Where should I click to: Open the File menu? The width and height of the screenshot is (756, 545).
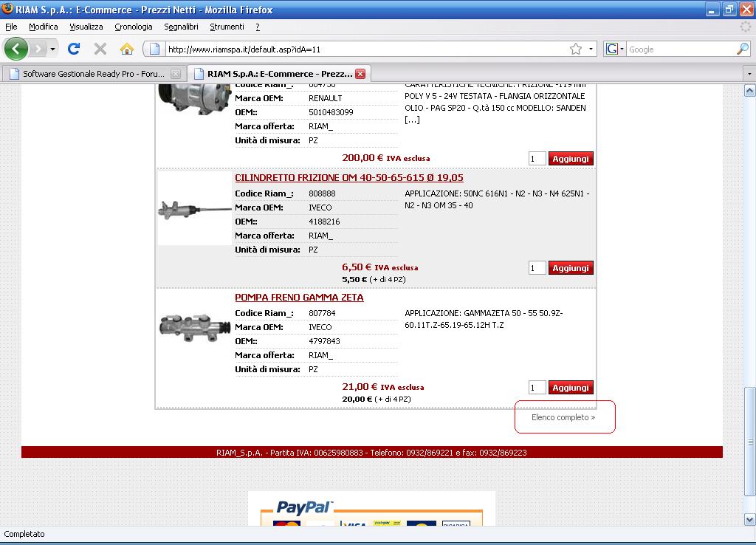tap(11, 27)
